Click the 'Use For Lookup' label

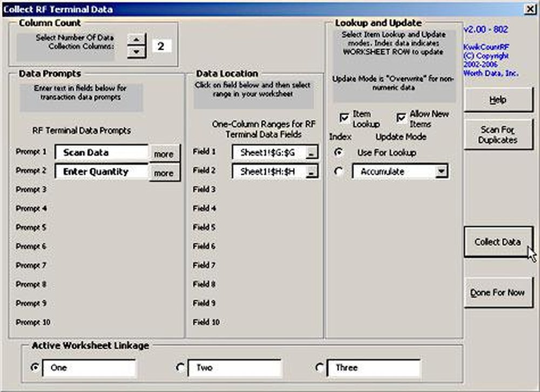click(387, 153)
